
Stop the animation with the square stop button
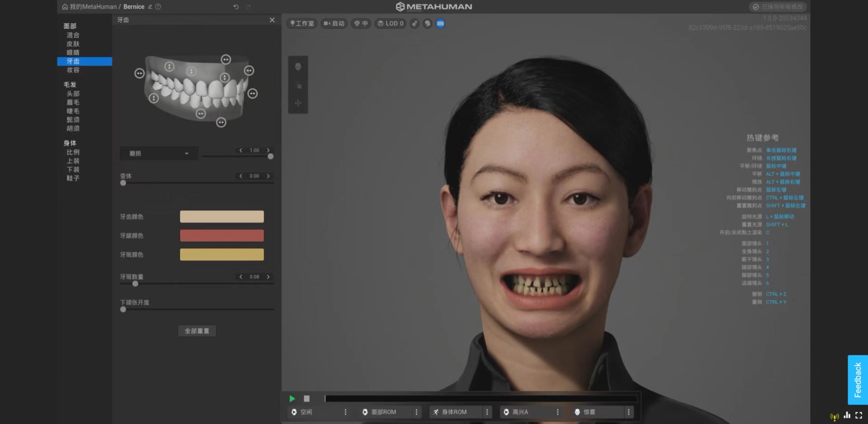click(307, 399)
